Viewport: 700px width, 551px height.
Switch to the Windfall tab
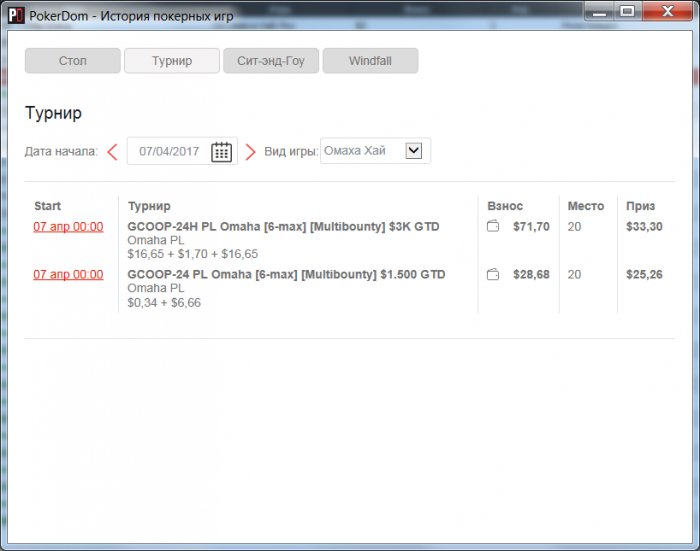point(371,61)
